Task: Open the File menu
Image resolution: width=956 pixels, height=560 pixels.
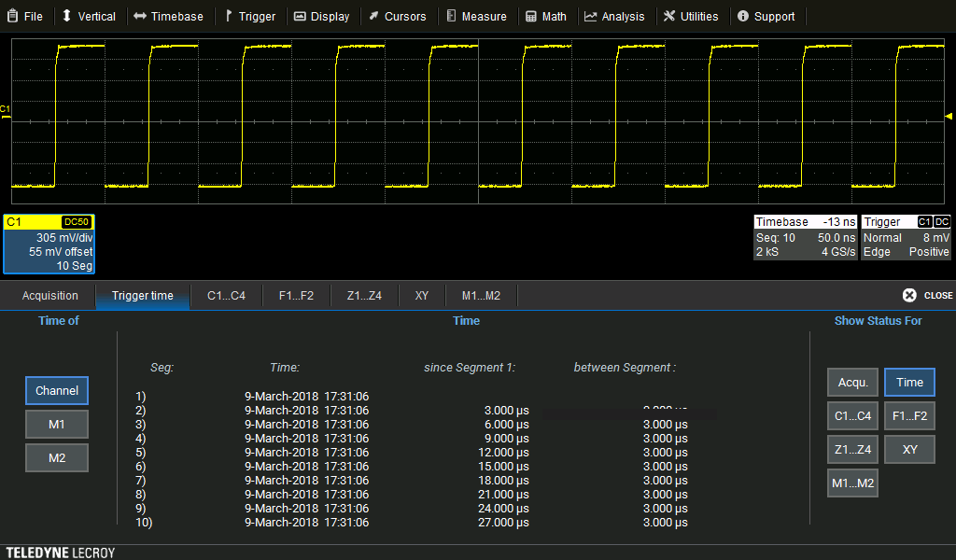Action: point(25,16)
